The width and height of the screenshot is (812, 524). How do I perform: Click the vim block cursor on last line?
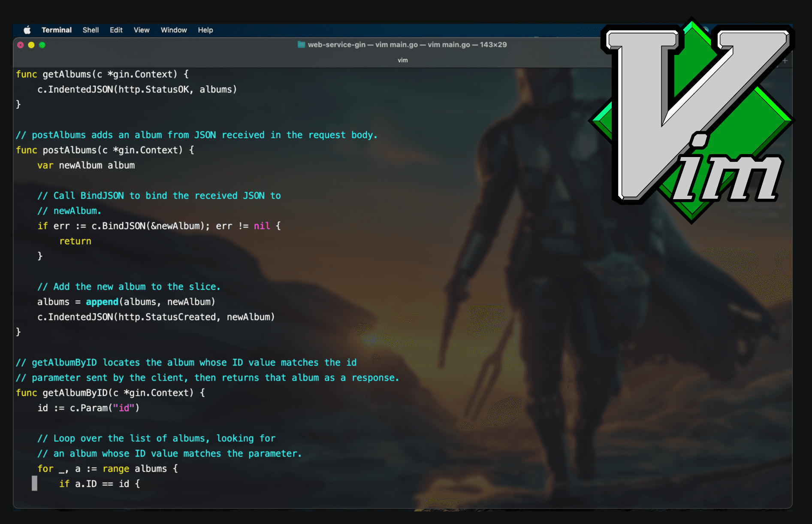click(35, 484)
